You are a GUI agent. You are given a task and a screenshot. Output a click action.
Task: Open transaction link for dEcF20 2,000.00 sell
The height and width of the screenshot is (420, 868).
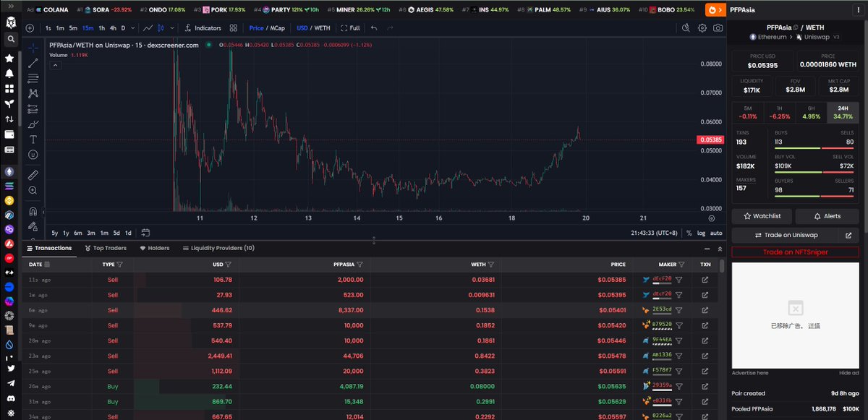click(705, 279)
